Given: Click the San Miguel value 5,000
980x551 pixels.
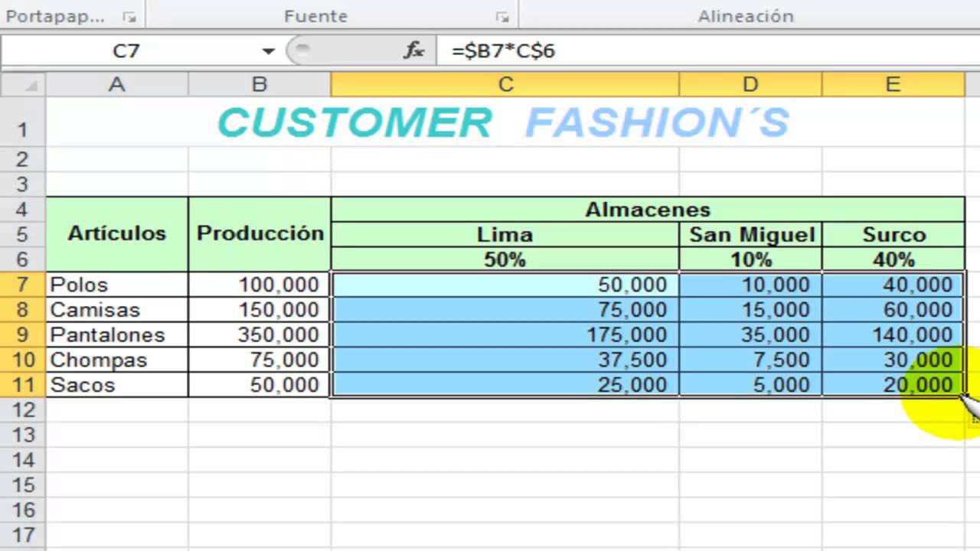Looking at the screenshot, I should click(750, 385).
